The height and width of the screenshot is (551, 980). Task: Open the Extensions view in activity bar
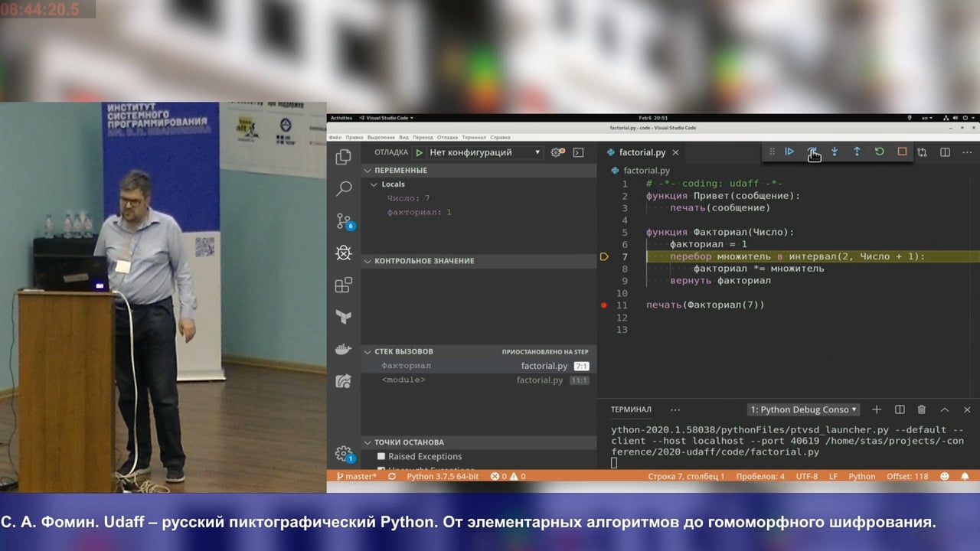(344, 285)
